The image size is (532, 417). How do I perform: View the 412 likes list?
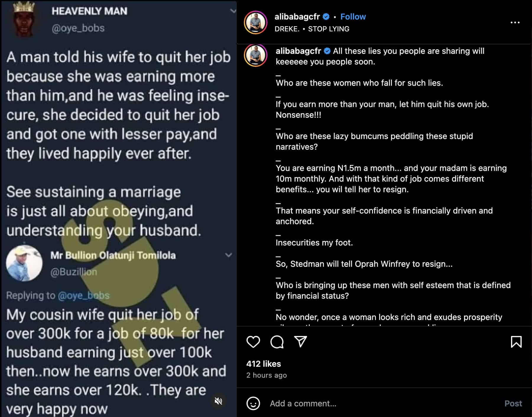pos(264,364)
